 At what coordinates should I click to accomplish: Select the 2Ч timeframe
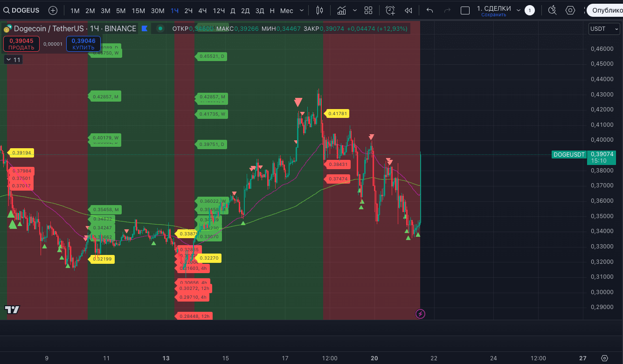point(188,10)
